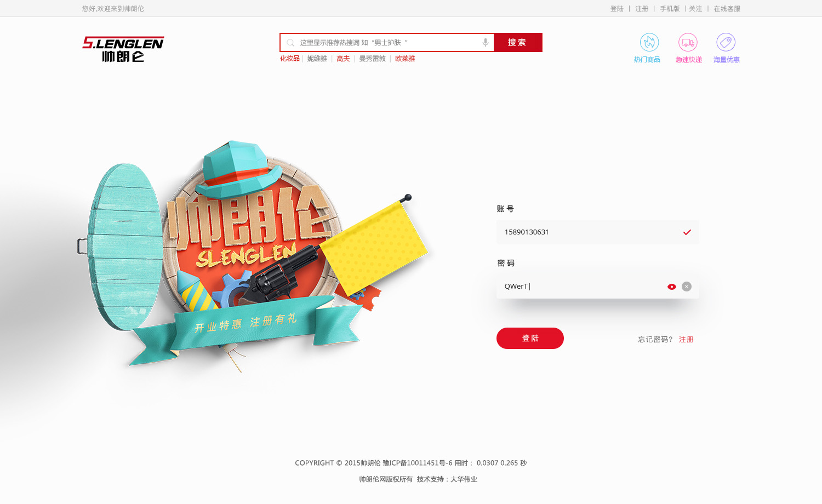The image size is (822, 504).
Task: Open the 急速快递 delivery truck icon
Action: 688,42
